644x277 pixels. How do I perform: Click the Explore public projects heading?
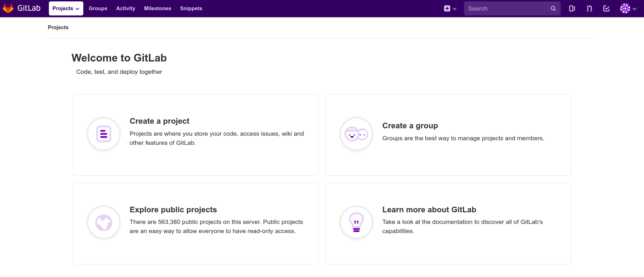pos(173,210)
